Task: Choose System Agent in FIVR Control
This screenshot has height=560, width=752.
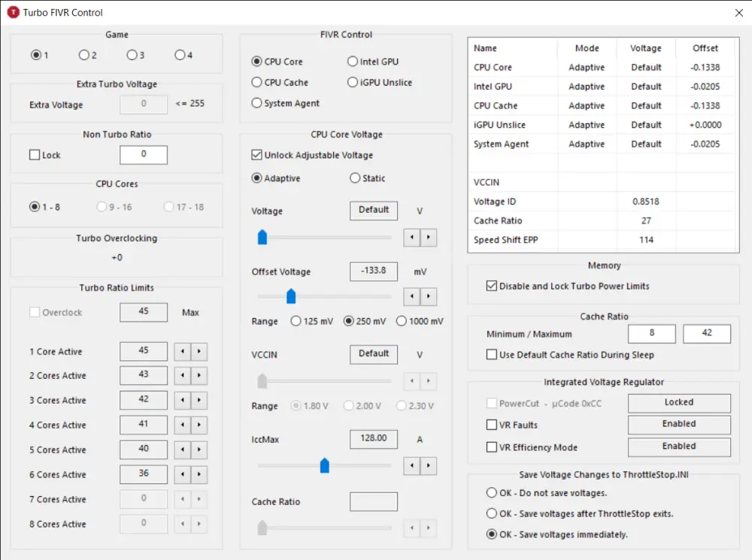Action: (x=285, y=103)
